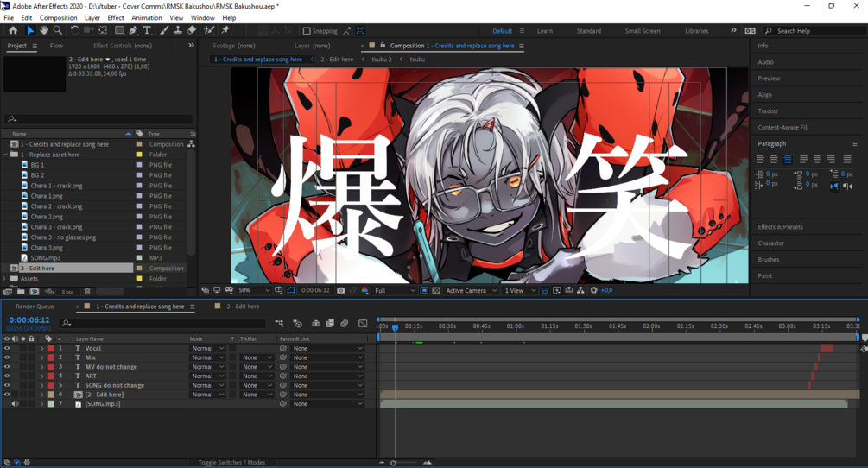
Task: Click the green label swatch of SONG.mp3 layer
Action: point(50,404)
